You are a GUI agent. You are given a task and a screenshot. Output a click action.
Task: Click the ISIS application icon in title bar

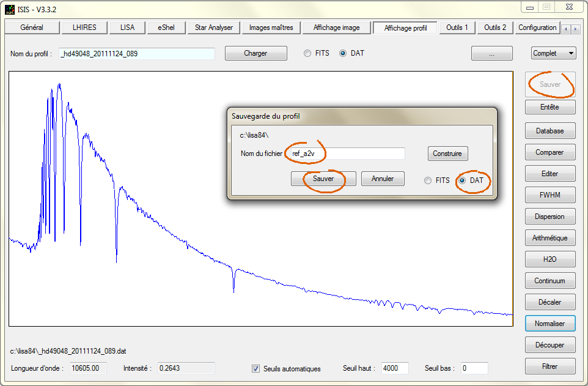pos(9,8)
